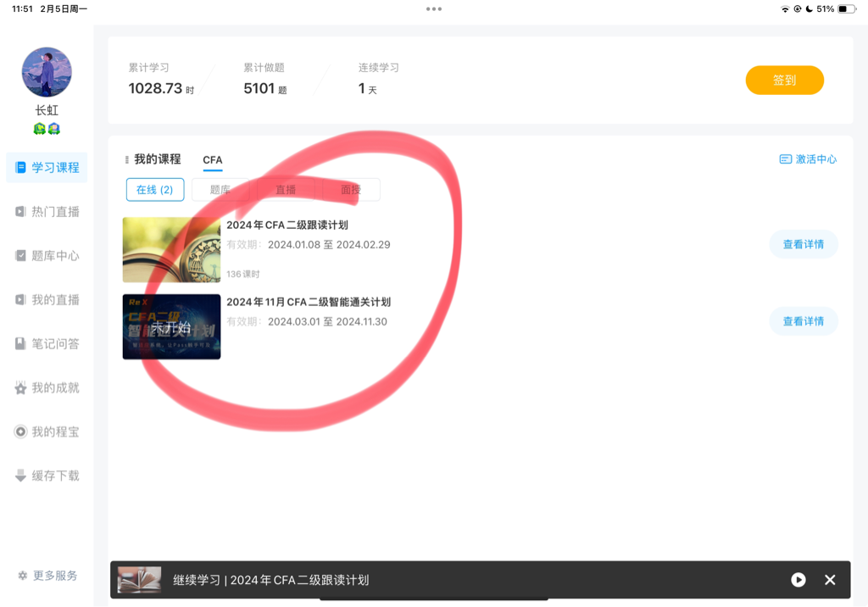The image size is (868, 607).
Task: Click the 136课时 label
Action: click(243, 274)
